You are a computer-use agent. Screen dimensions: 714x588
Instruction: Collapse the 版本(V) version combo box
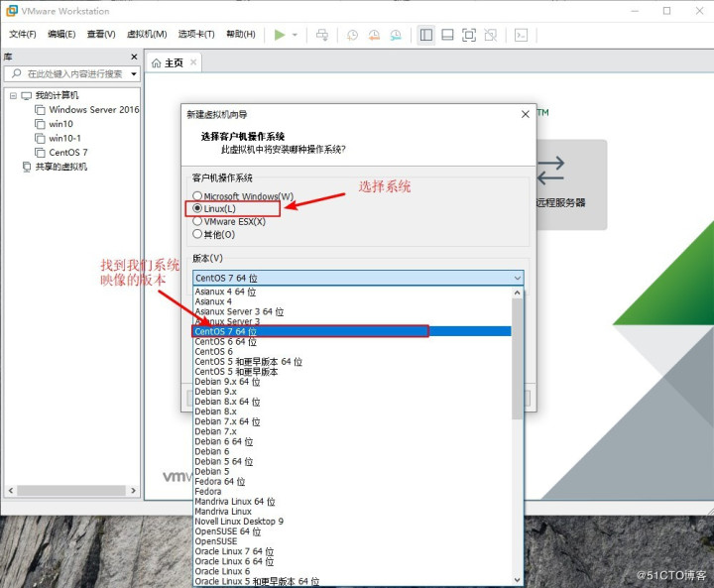pyautogui.click(x=518, y=278)
